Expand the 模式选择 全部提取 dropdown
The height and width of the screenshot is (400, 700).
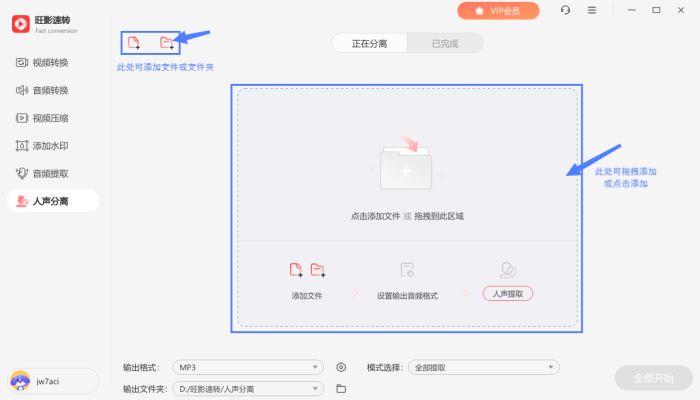tap(483, 367)
